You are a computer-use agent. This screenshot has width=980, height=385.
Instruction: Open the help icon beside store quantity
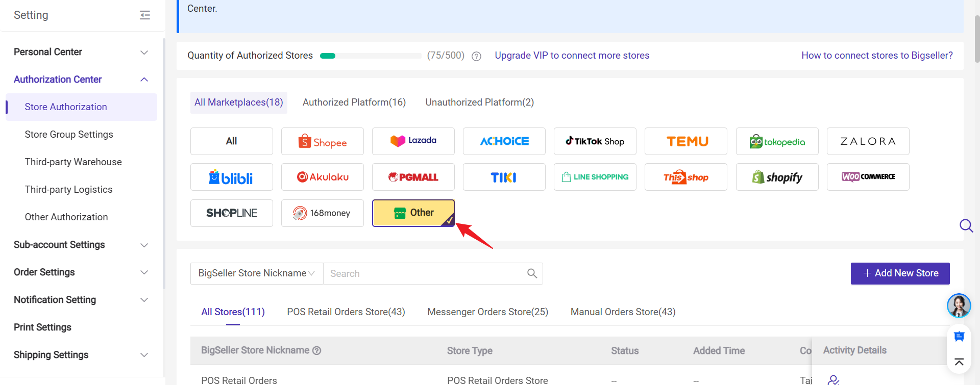click(x=476, y=56)
